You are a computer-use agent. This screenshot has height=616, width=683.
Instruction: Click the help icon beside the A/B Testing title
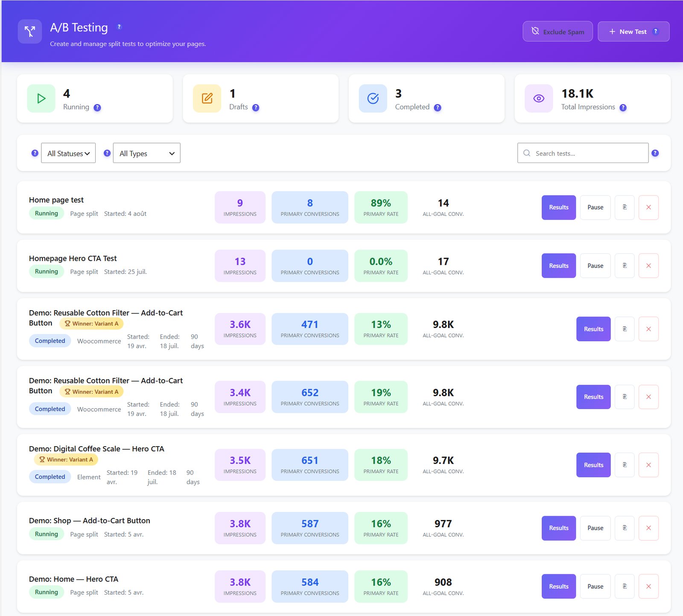coord(119,27)
